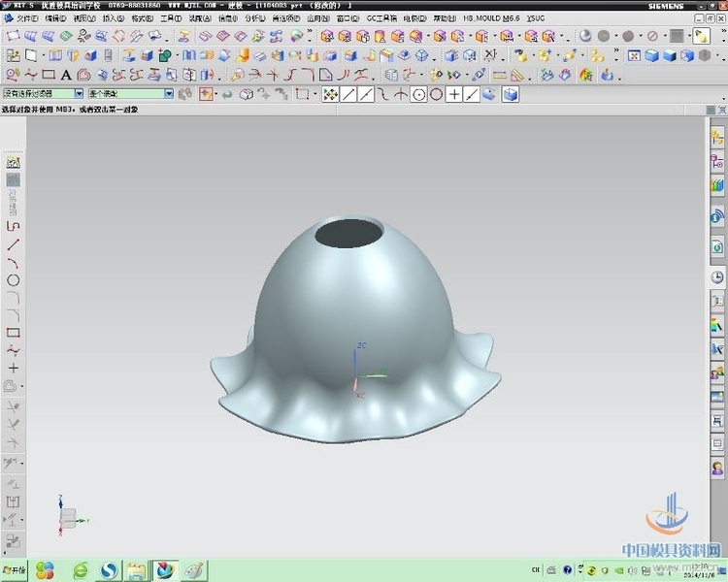Open the 帮助(H) Help menu
Screen dimensions: 728x582
tap(445, 18)
